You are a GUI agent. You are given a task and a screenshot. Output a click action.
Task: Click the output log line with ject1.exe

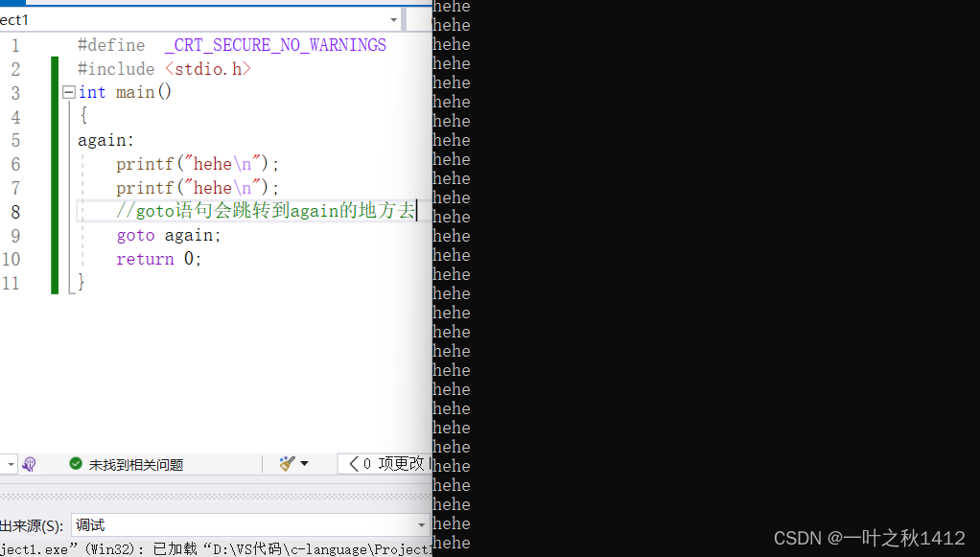point(216,549)
